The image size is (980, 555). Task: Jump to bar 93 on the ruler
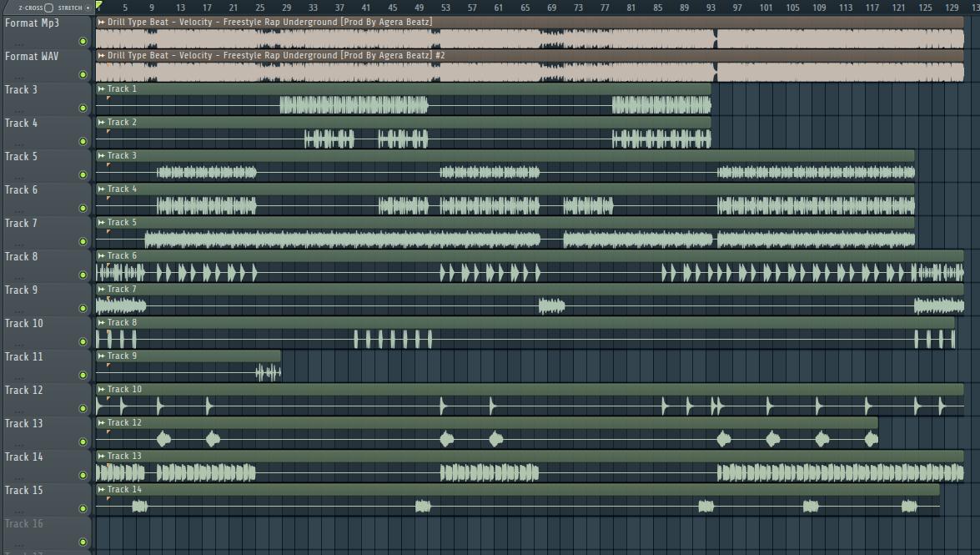pyautogui.click(x=711, y=8)
